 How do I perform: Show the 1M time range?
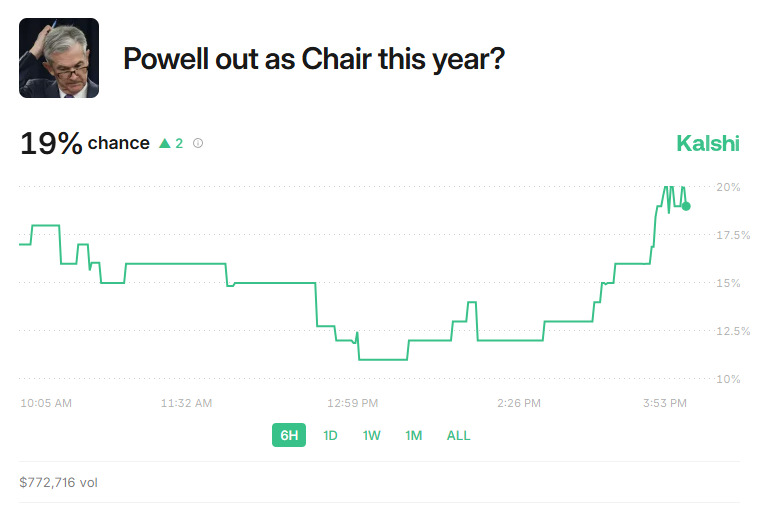coord(413,435)
